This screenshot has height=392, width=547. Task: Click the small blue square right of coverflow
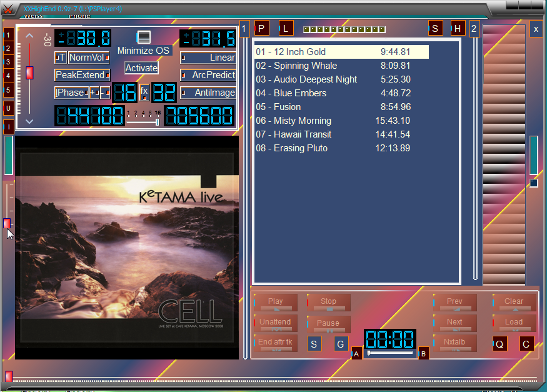point(534,183)
